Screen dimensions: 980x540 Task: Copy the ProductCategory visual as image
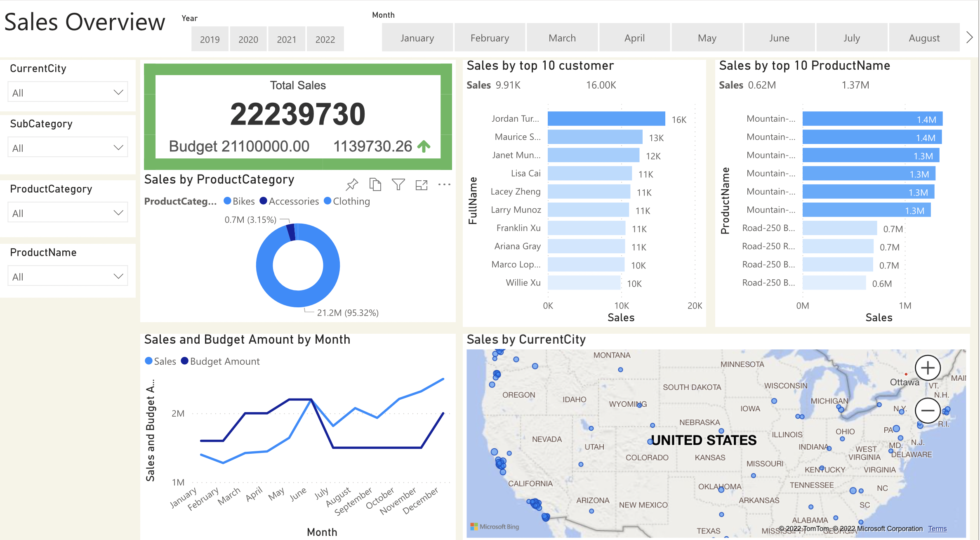click(x=375, y=184)
